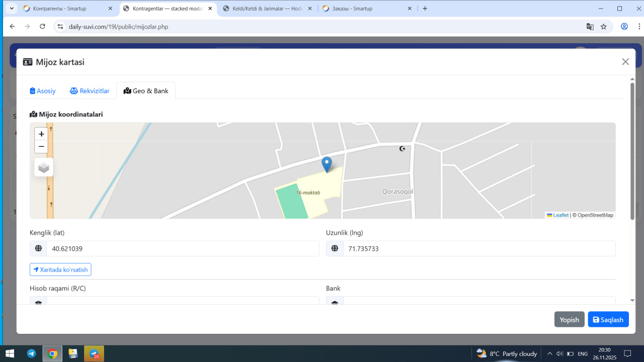This screenshot has width=644, height=362.
Task: Expand the Chrome tab search dropdown
Action: pyautogui.click(x=12, y=9)
